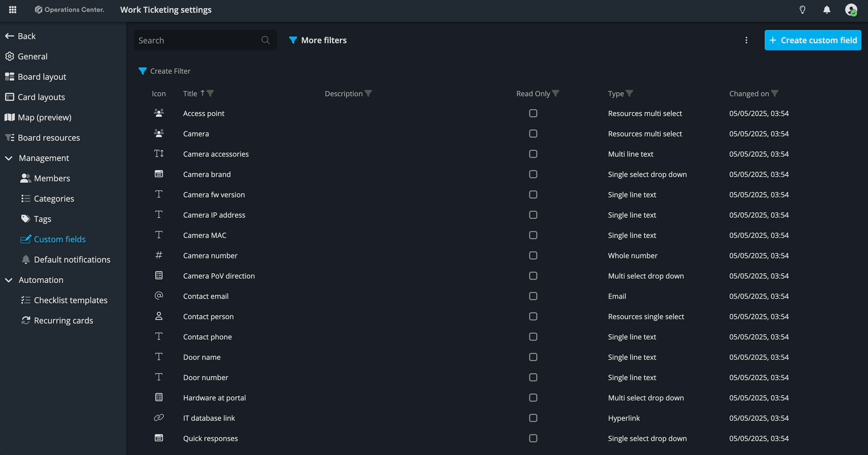Click the Quick responses row icon
The width and height of the screenshot is (868, 455).
coord(159,438)
